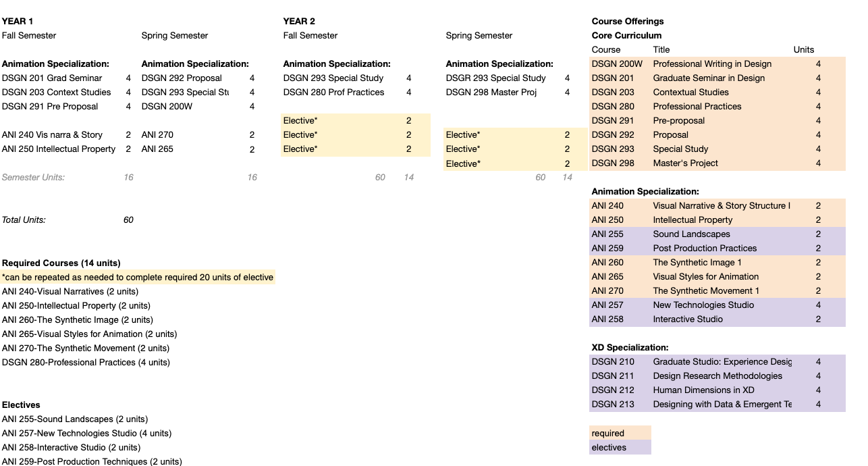The image size is (868, 466).
Task: Click the "Professional Writing in Design" title cell
Action: 712,63
